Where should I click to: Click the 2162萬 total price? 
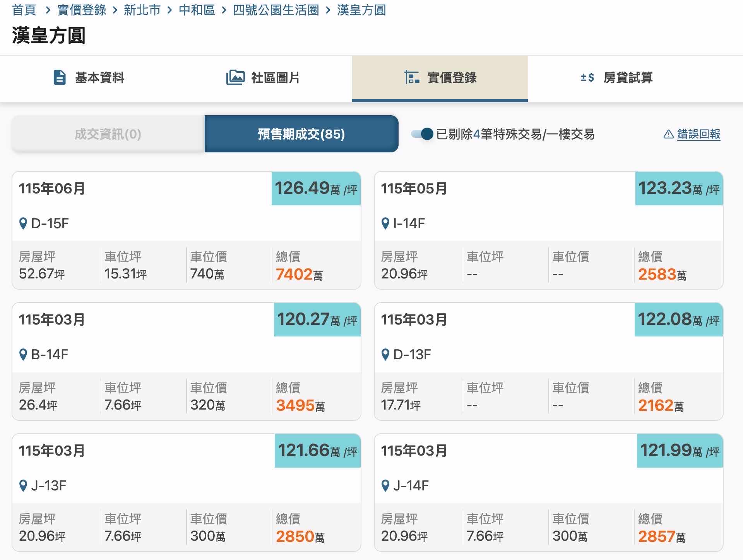coord(661,406)
